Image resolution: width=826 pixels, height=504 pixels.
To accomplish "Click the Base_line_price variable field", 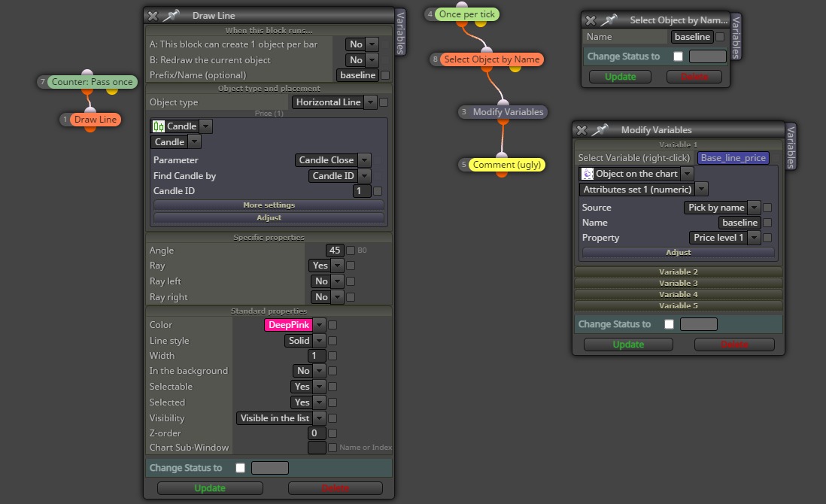I will [x=733, y=158].
